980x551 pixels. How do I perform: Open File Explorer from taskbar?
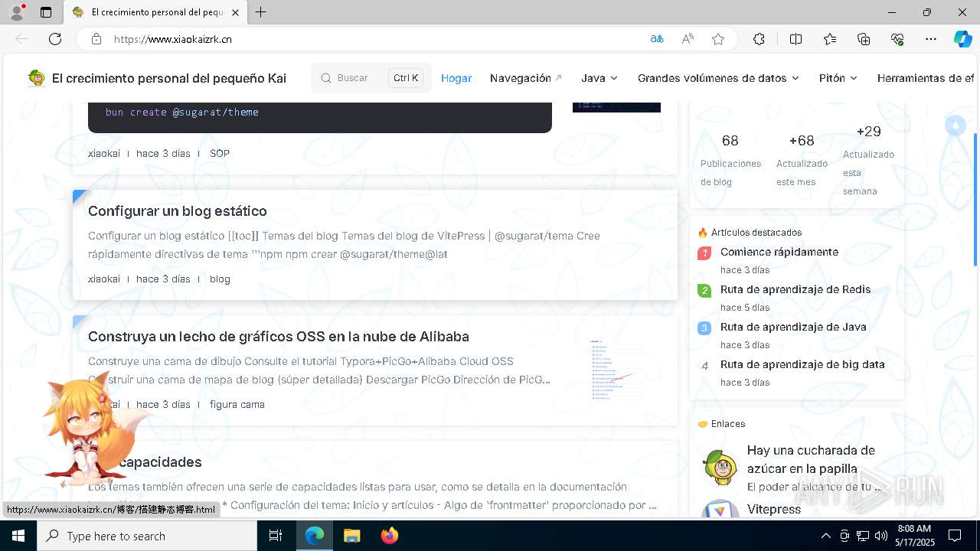tap(351, 536)
